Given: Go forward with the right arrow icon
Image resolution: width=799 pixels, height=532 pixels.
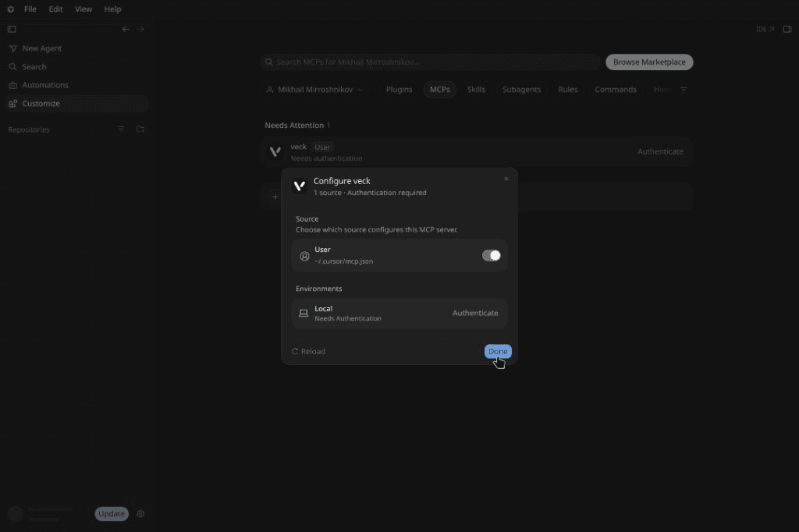Looking at the screenshot, I should pyautogui.click(x=141, y=29).
